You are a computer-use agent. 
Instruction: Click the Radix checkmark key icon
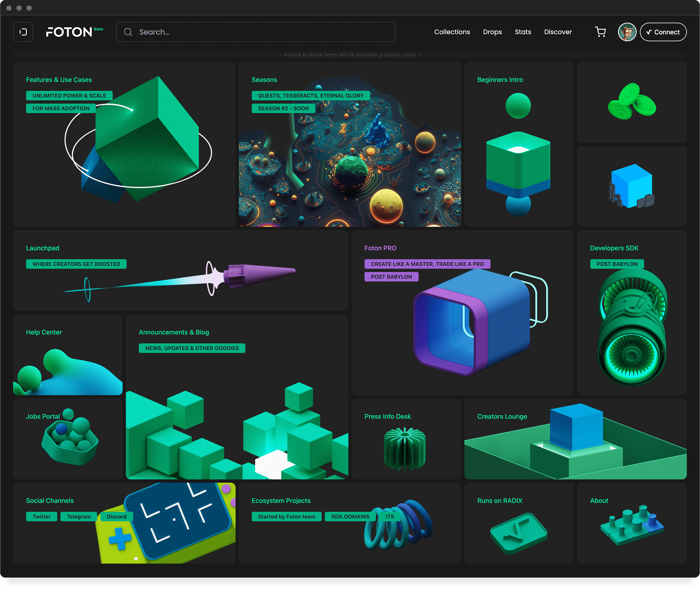pyautogui.click(x=518, y=533)
